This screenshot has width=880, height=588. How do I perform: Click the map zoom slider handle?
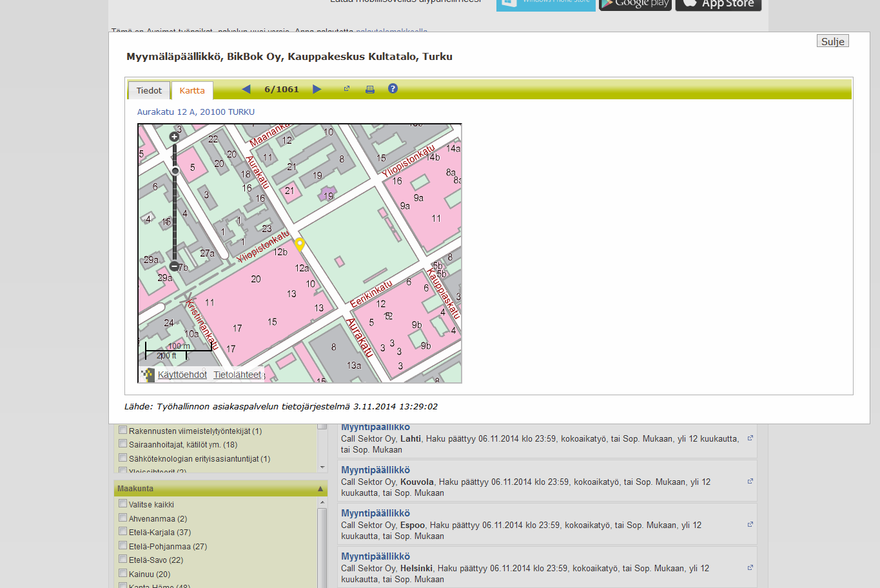[x=175, y=171]
